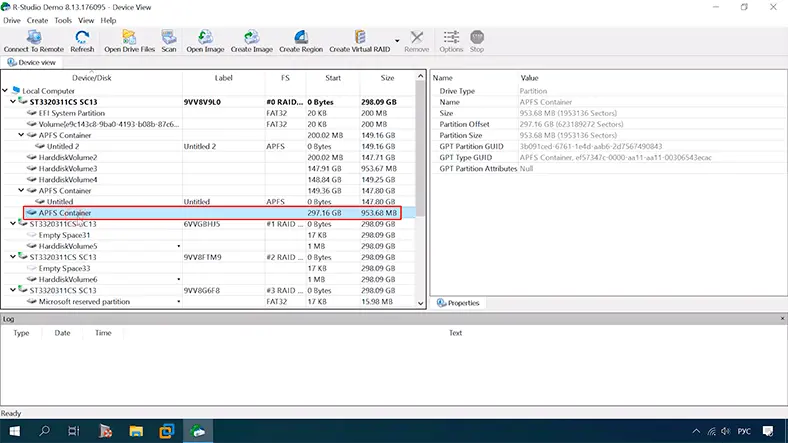788x443 pixels.
Task: Click the Start column header
Action: pos(333,78)
